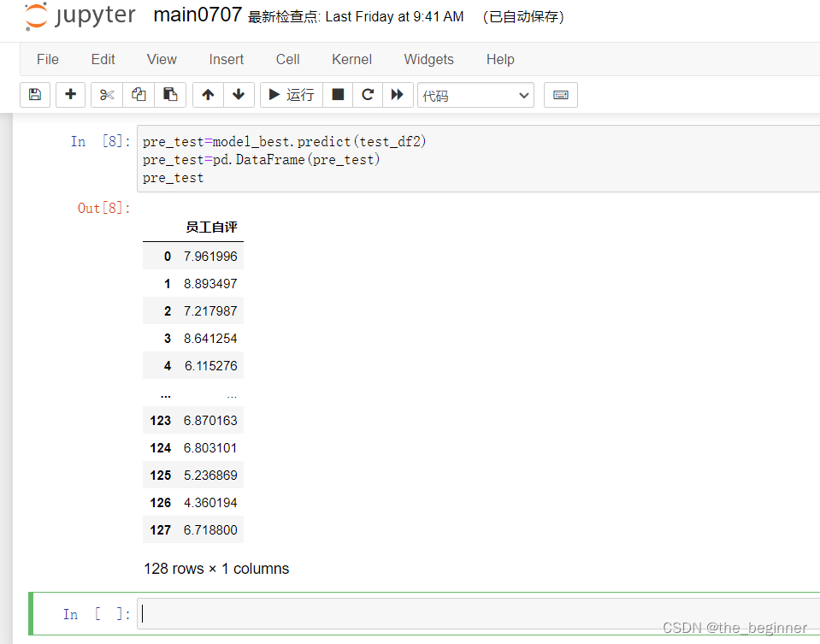Open the File menu
Viewport: 820px width, 644px height.
(x=47, y=59)
